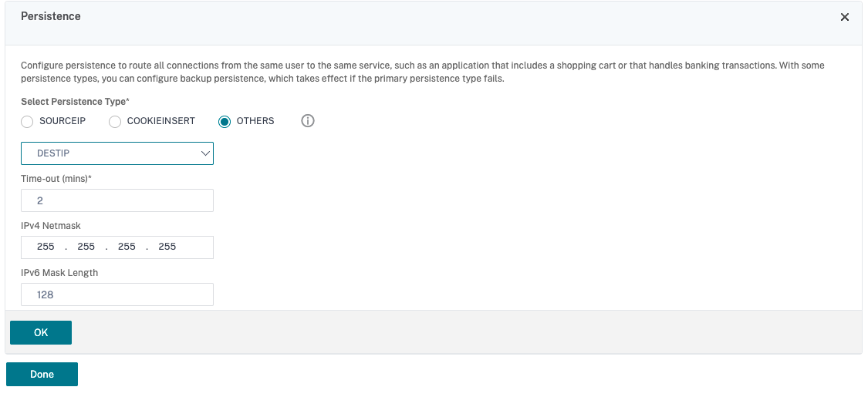Click the IPv6 Mask Length label
The width and height of the screenshot is (868, 397).
pyautogui.click(x=59, y=272)
